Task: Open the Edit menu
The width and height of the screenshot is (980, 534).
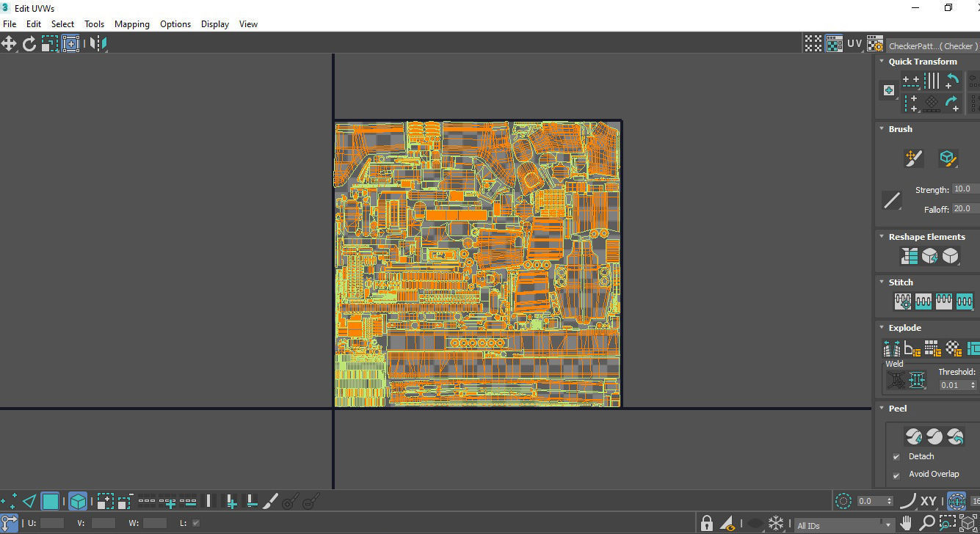Action: coord(34,24)
